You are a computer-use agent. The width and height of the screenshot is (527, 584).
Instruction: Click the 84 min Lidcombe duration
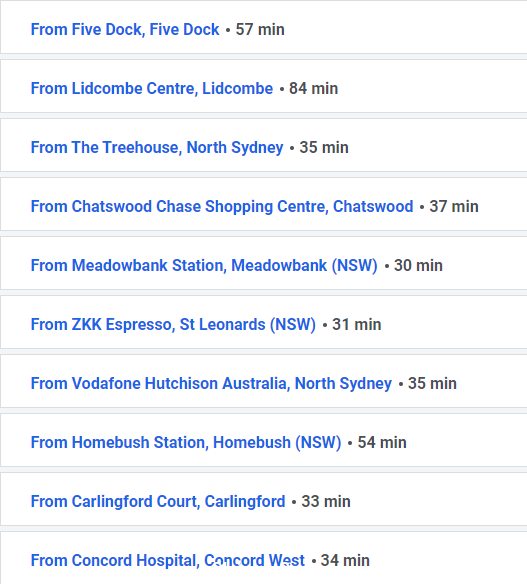314,89
